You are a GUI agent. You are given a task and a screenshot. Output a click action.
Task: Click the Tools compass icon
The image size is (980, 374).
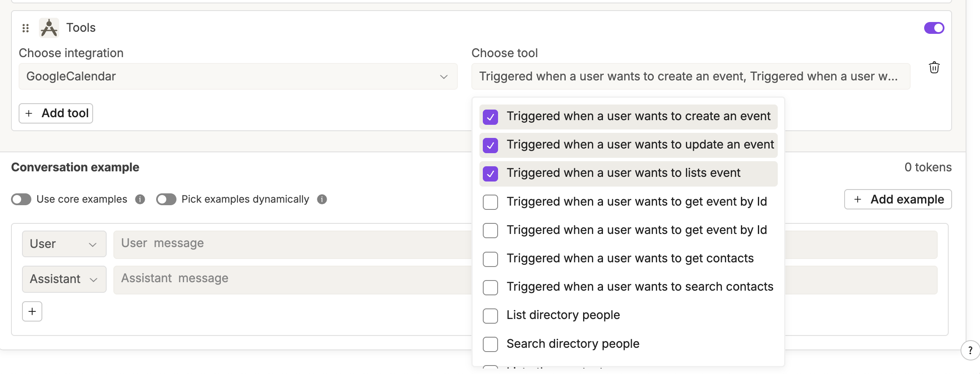tap(49, 28)
